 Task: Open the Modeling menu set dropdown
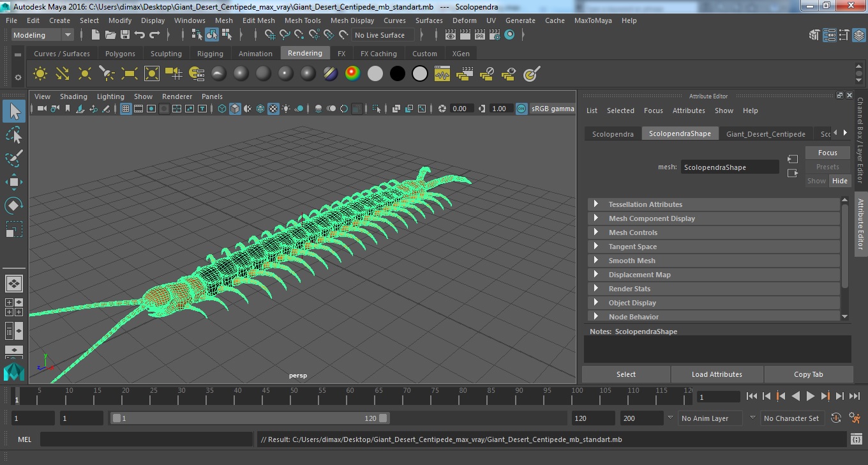(x=42, y=35)
